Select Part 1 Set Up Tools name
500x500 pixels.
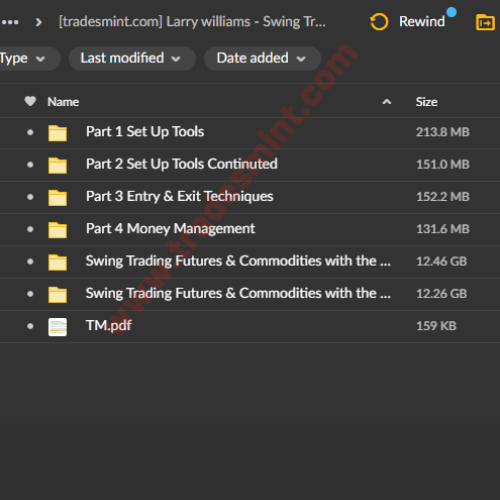(x=145, y=132)
